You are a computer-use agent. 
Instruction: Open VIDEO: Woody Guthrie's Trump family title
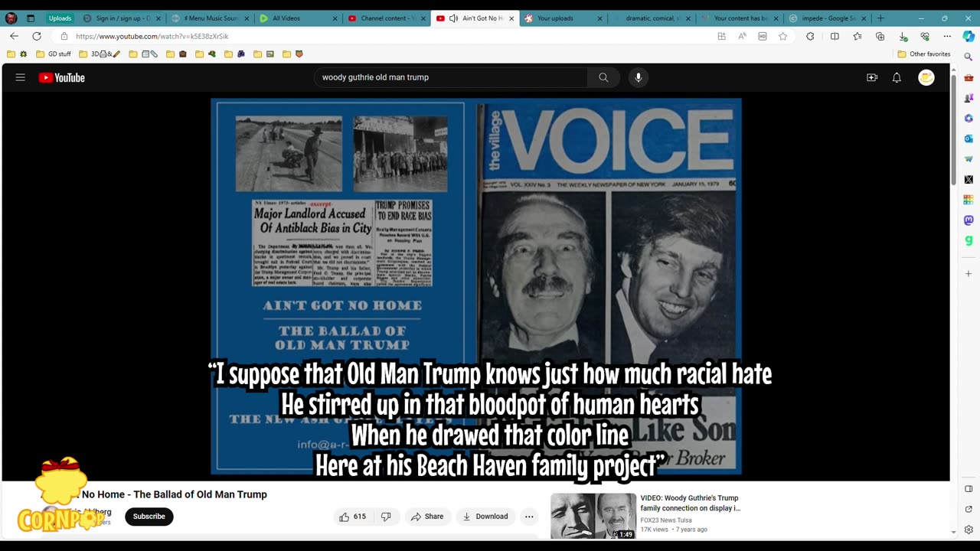690,503
